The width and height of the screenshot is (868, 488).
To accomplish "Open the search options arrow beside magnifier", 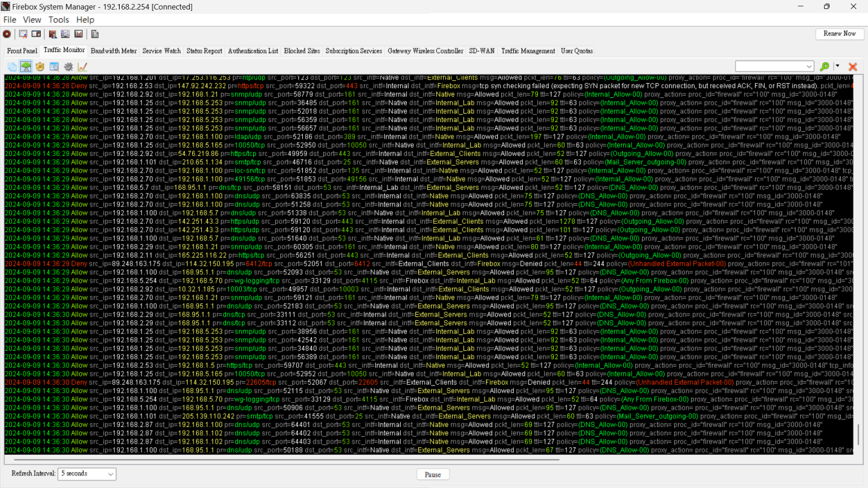I will point(837,66).
